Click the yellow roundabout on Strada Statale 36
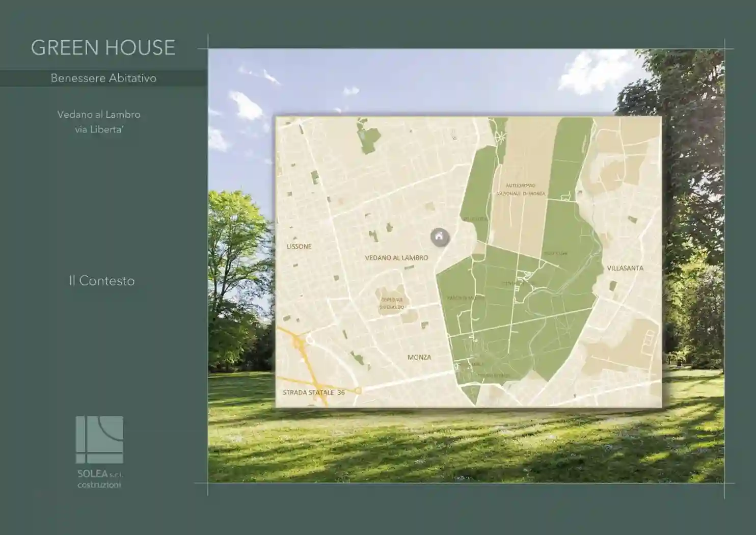 tap(358, 391)
